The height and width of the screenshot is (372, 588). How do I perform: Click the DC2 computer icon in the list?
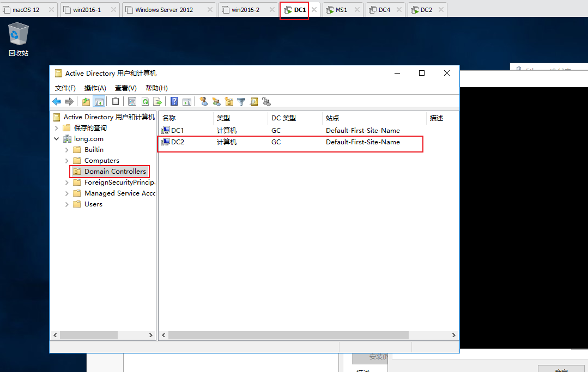(165, 142)
